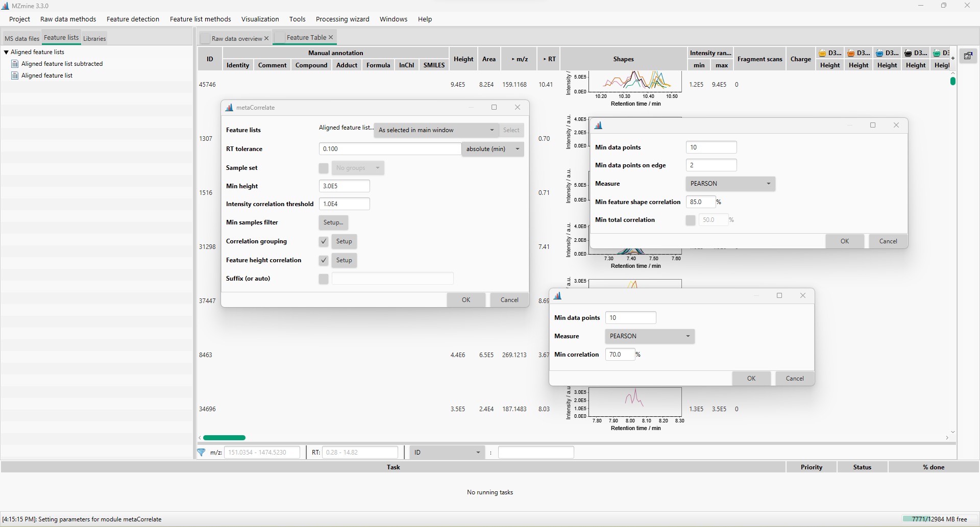Confirm metaCorrelate dialog with OK
Viewport: 980px width, 527px height.
[465, 299]
